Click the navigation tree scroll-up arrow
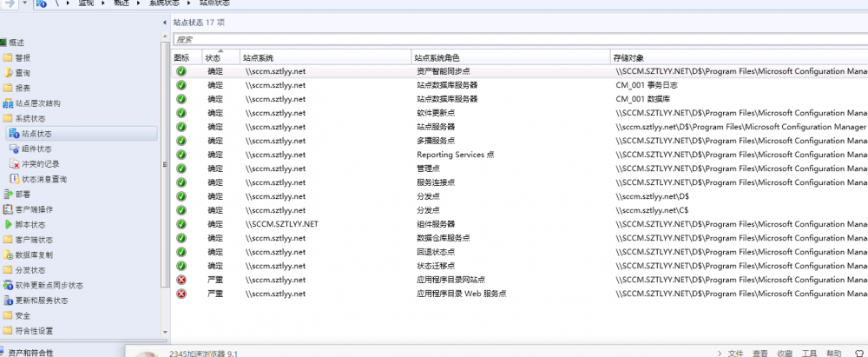 click(x=165, y=37)
